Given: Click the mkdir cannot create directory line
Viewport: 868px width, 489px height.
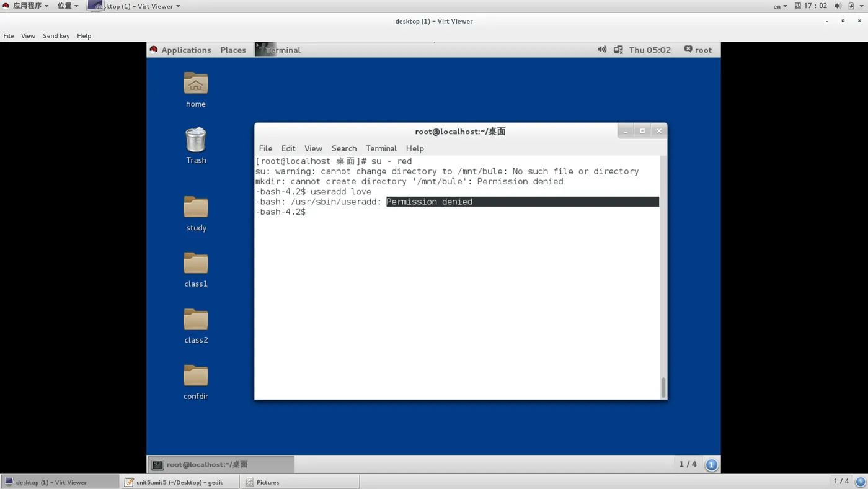Looking at the screenshot, I should [409, 182].
